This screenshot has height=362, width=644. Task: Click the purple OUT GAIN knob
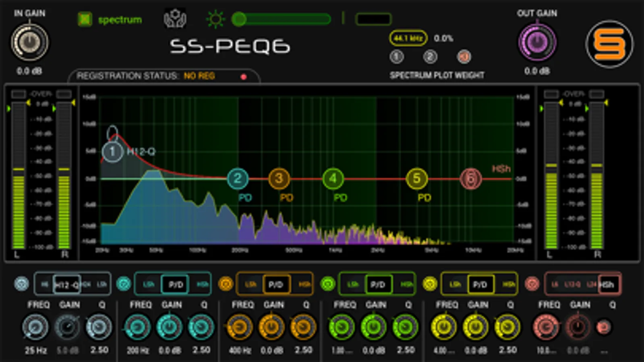point(537,42)
